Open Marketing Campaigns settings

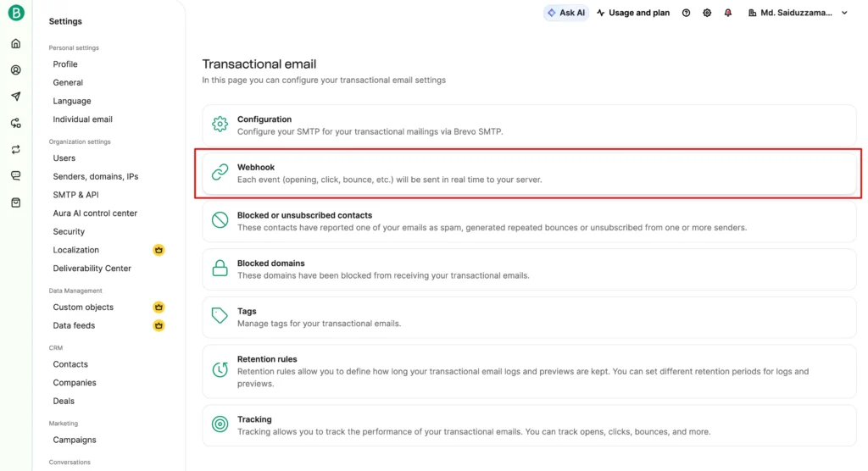pyautogui.click(x=75, y=440)
